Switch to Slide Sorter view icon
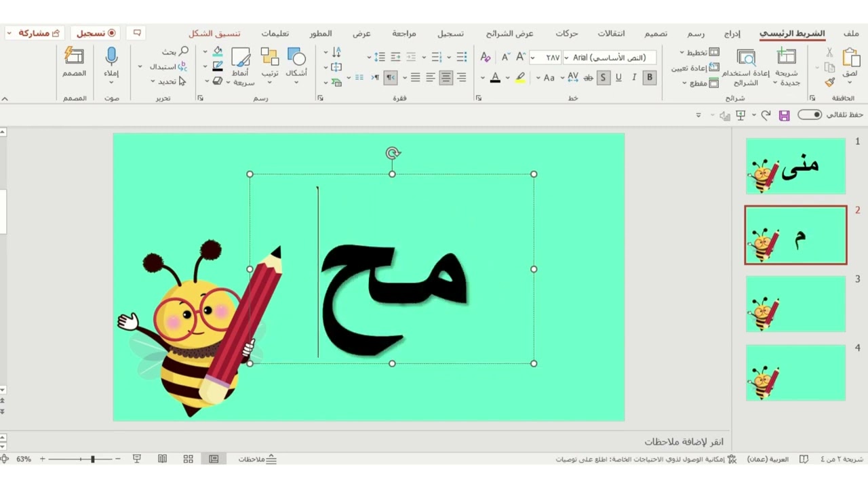This screenshot has height=488, width=868. click(x=188, y=459)
